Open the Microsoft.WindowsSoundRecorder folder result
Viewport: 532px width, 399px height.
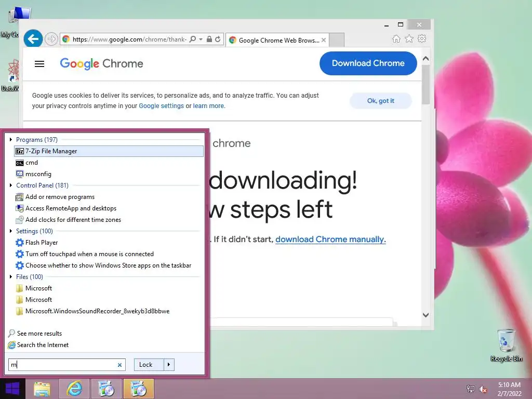[109, 311]
